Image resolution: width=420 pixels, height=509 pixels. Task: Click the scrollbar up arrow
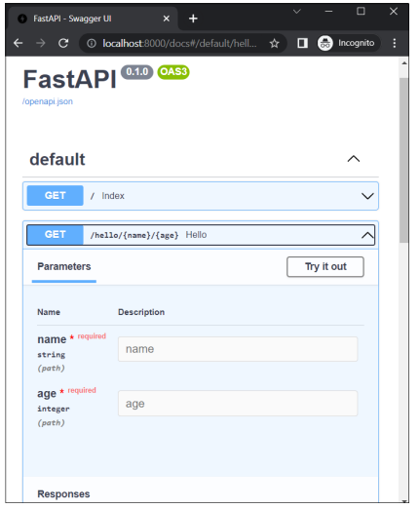tap(404, 63)
